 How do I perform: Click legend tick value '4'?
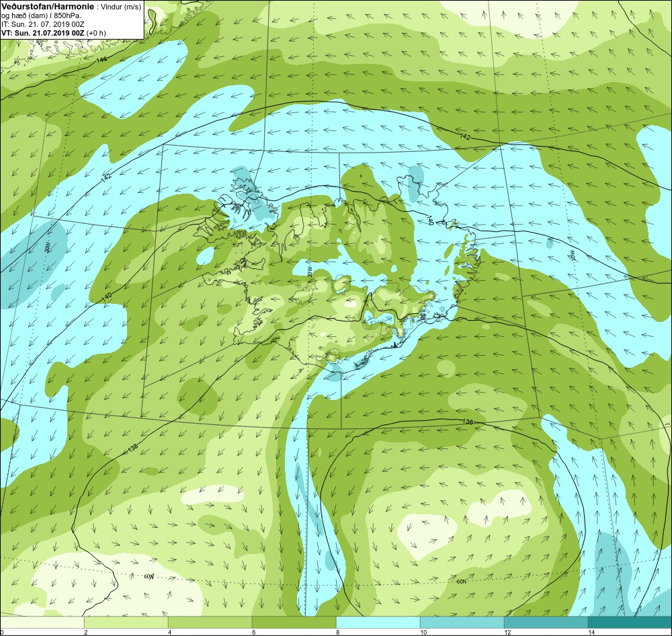coord(170,632)
